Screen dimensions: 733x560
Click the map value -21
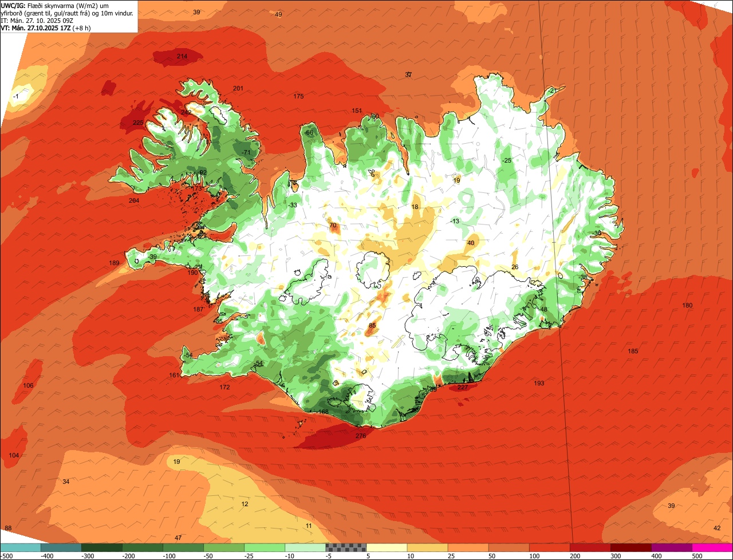(x=553, y=91)
